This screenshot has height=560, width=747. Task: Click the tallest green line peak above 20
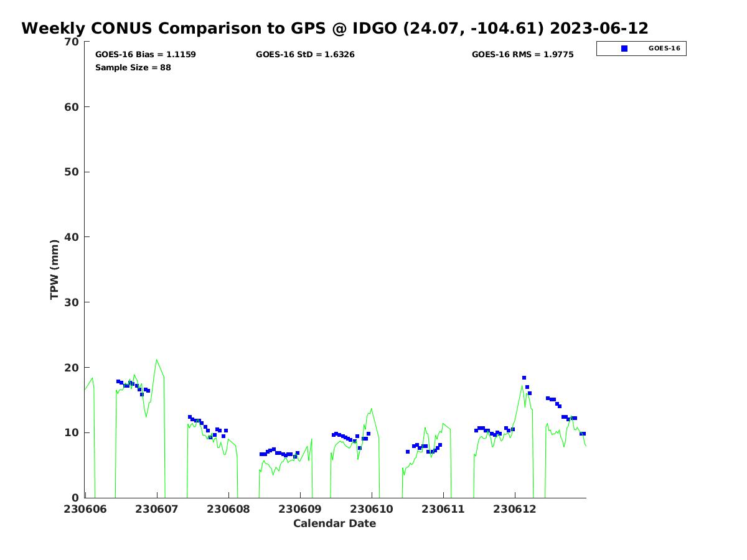click(157, 360)
